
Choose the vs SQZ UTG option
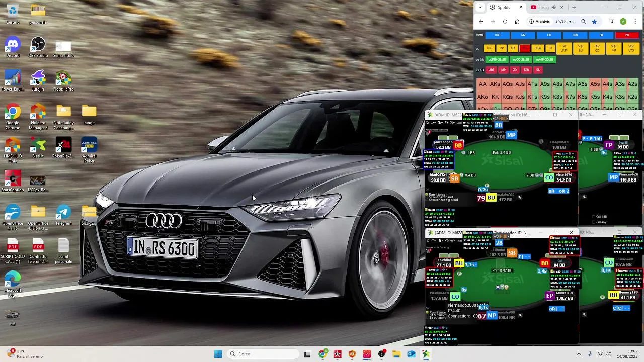(631, 48)
